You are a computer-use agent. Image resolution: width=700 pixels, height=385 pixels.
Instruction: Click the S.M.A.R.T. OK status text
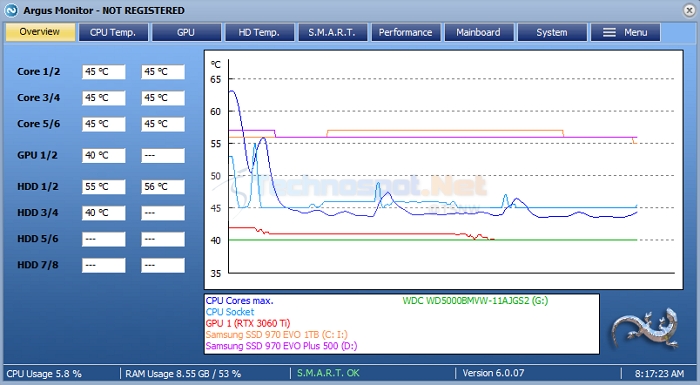(x=328, y=373)
